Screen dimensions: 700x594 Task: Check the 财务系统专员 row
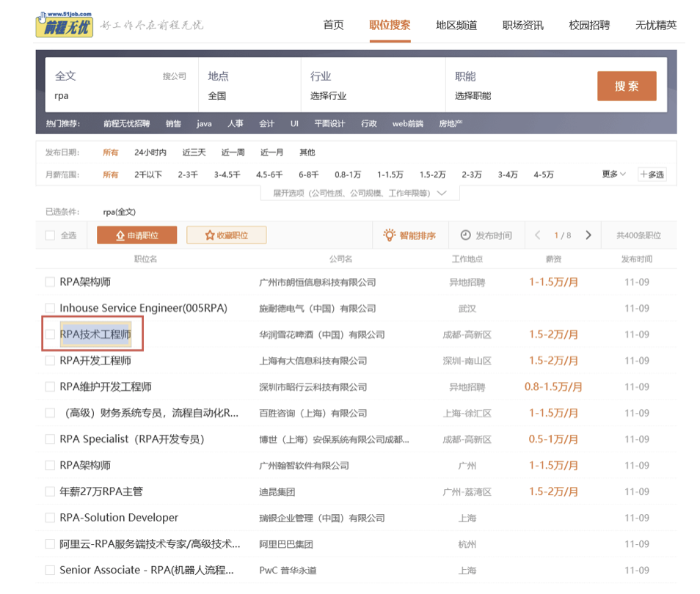pyautogui.click(x=50, y=413)
